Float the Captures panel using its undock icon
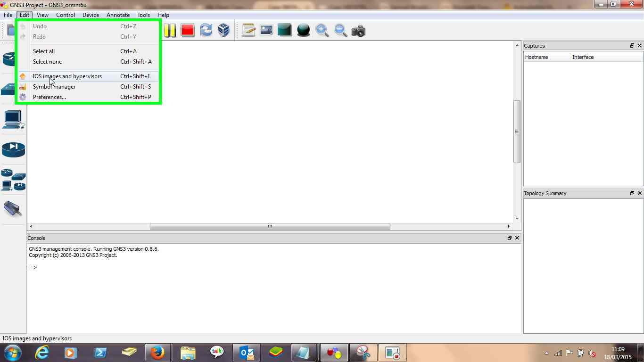 (632, 46)
